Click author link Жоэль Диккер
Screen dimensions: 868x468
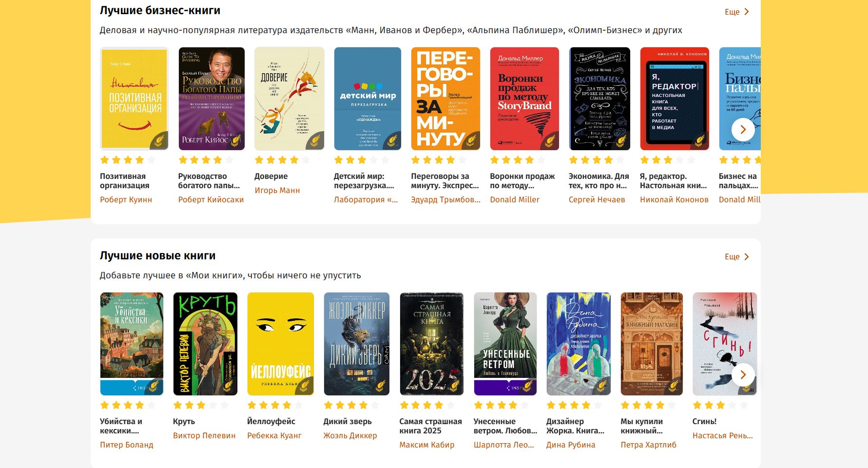coord(350,435)
